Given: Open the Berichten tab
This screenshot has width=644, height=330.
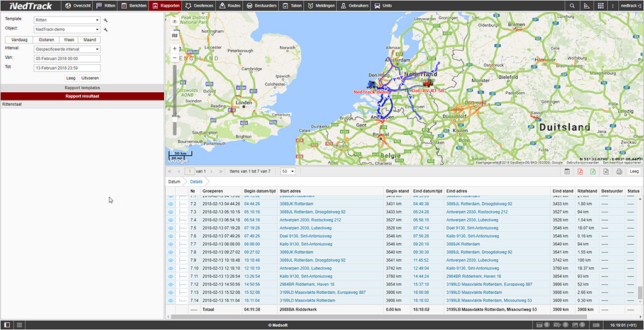Looking at the screenshot, I should [133, 6].
